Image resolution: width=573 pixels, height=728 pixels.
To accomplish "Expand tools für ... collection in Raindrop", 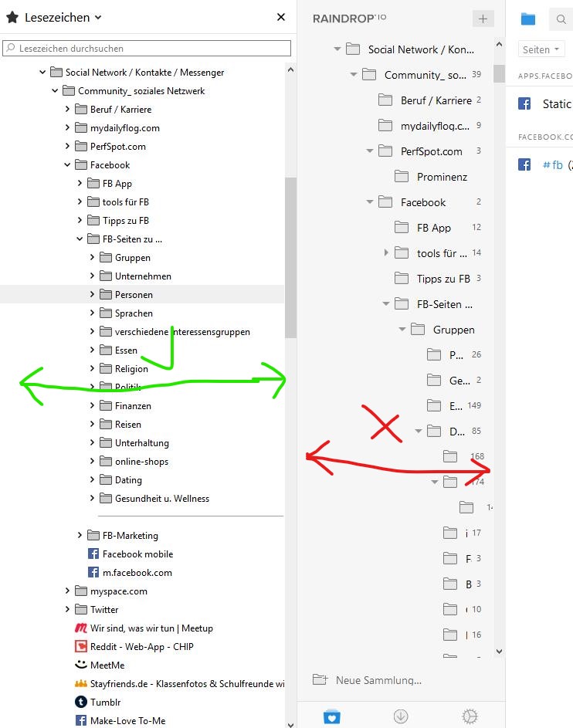I will pos(386,252).
